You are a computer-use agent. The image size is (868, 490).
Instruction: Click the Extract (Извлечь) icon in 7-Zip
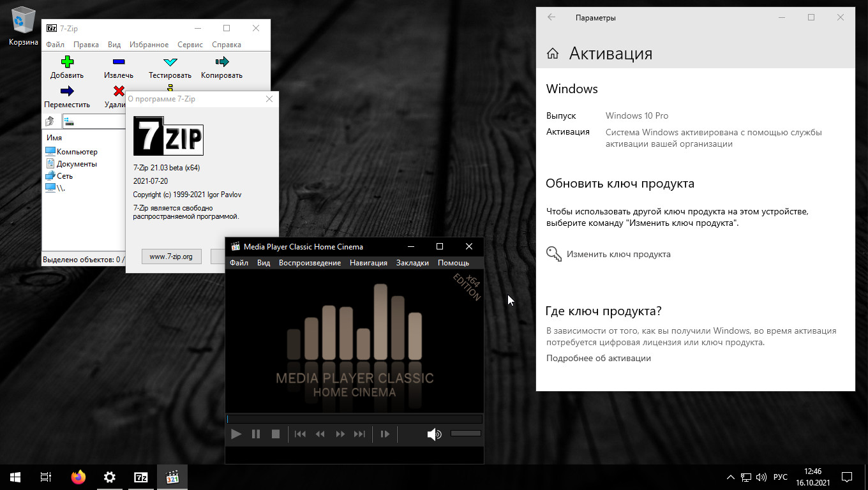point(119,63)
